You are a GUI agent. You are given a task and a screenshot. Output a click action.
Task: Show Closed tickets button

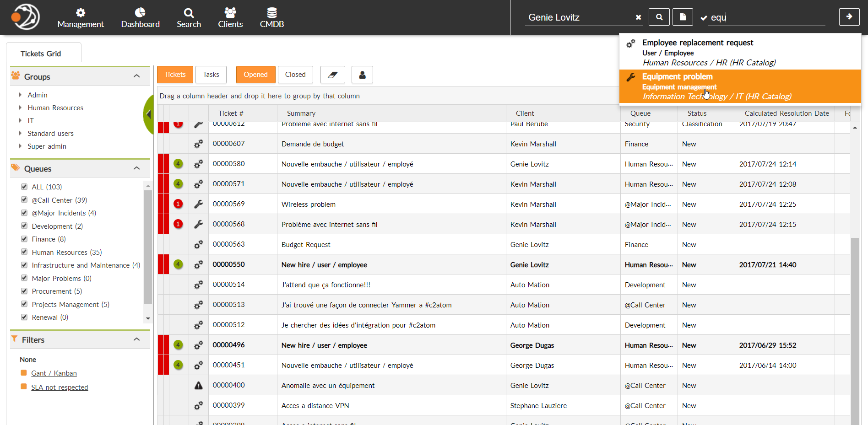tap(295, 75)
